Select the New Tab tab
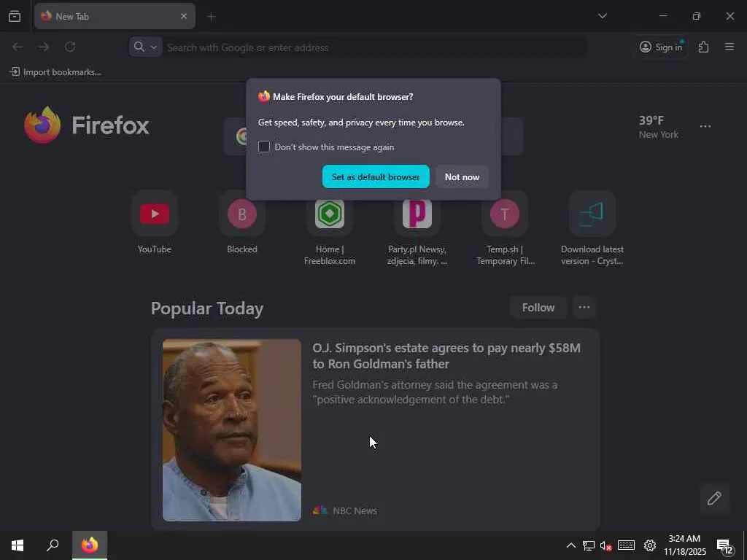 115,16
